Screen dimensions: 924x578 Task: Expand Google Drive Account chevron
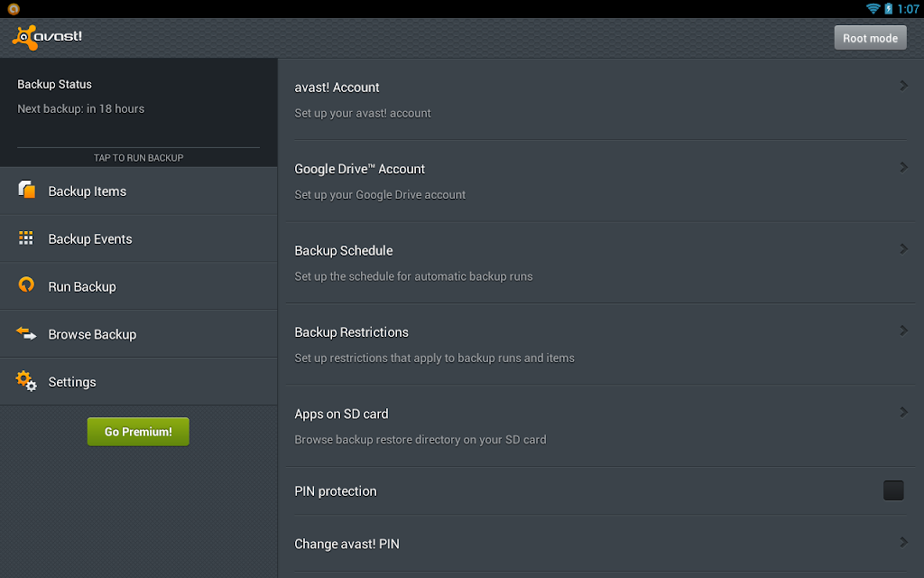[903, 167]
